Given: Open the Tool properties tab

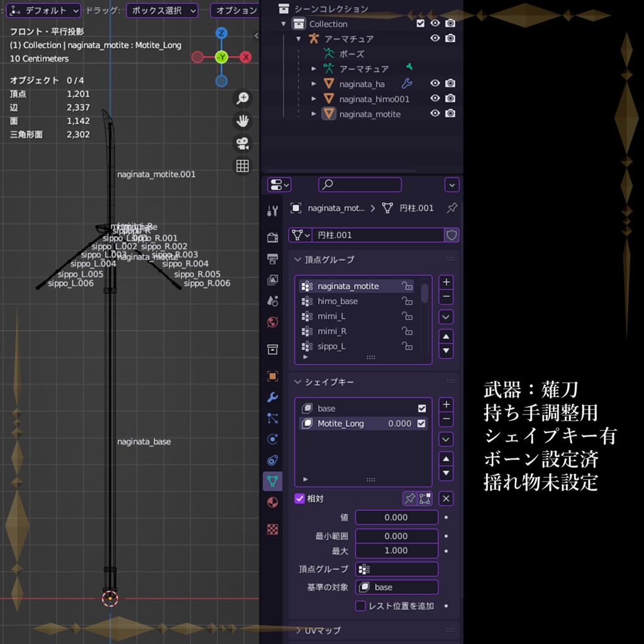Looking at the screenshot, I should point(272,211).
